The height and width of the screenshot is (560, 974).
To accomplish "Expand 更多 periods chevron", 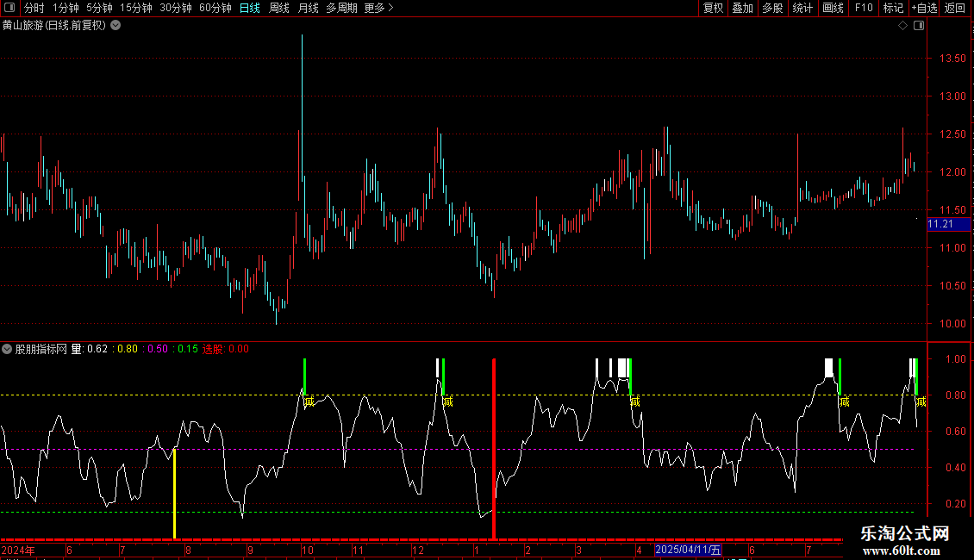I will (x=390, y=8).
